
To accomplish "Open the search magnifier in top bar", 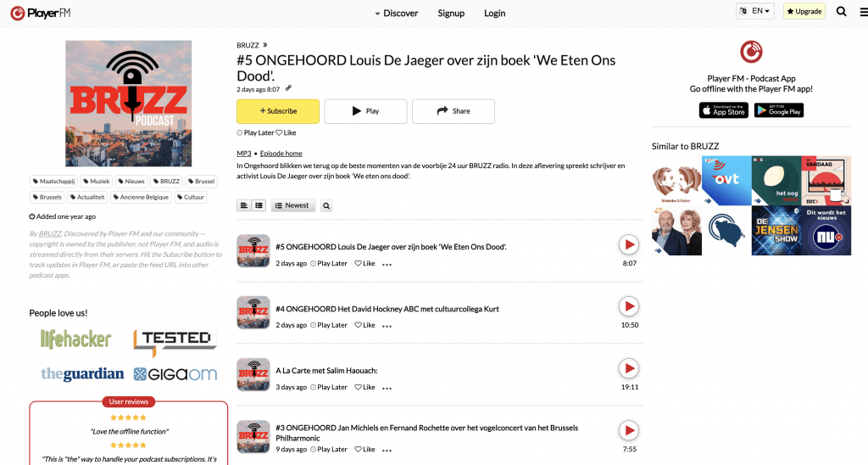I will pyautogui.click(x=841, y=12).
